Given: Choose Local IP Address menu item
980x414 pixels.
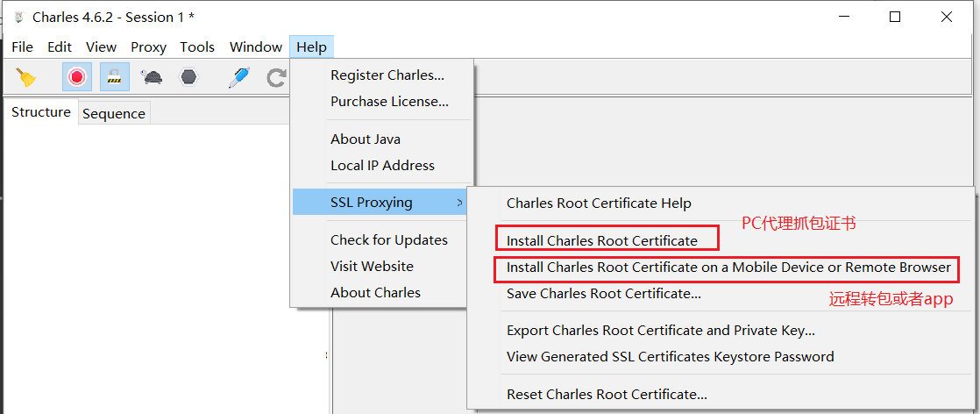Looking at the screenshot, I should pos(381,165).
